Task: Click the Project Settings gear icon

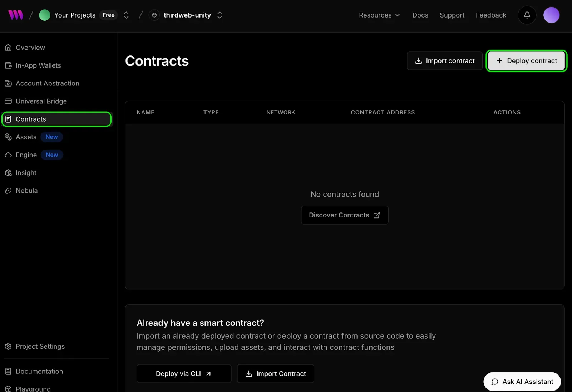Action: pos(8,346)
